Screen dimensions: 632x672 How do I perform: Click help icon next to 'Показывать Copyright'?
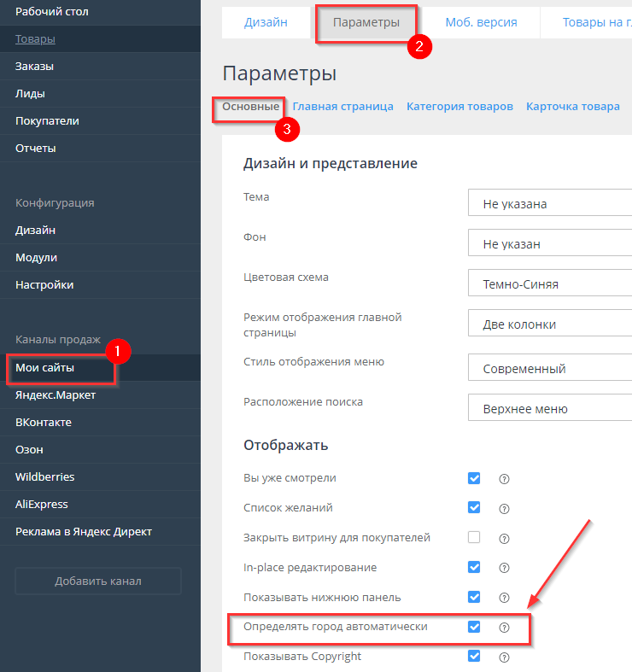[504, 657]
